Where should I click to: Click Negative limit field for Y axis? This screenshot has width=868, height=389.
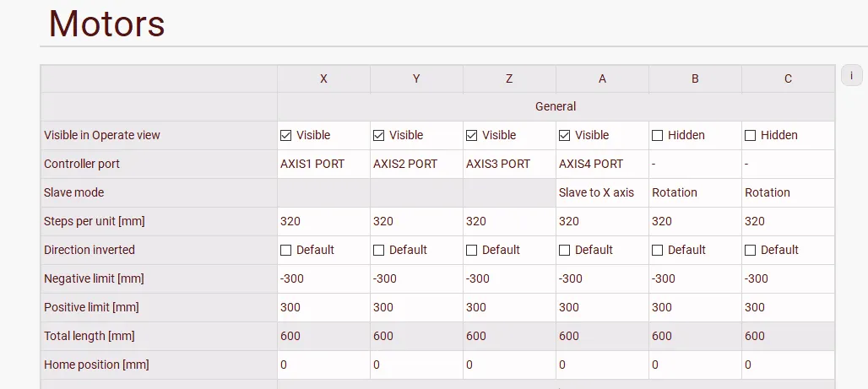click(x=417, y=279)
